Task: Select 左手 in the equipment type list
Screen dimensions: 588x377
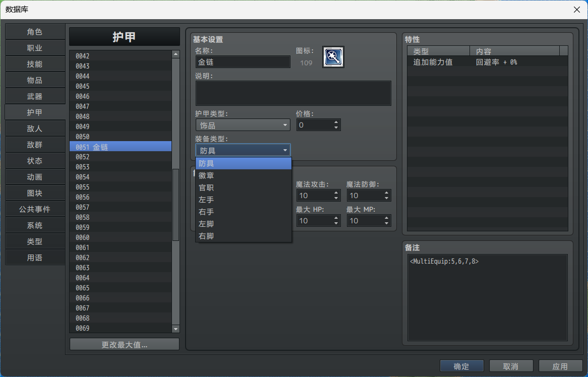Action: click(x=244, y=200)
